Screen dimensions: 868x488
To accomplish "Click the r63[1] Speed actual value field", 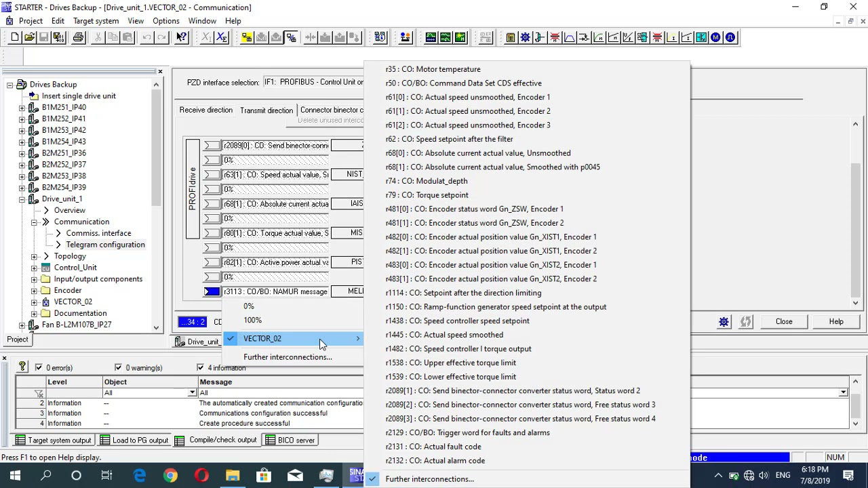I will tap(275, 175).
